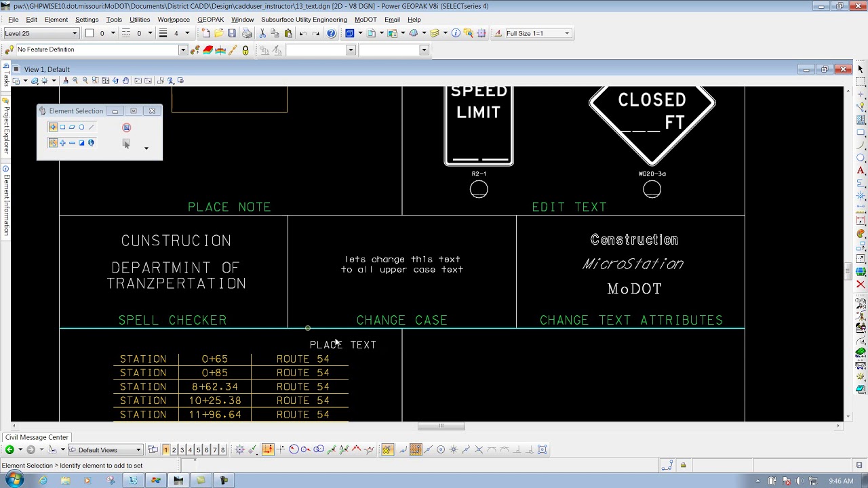Click the taskbar clock showing 9:46 AM
This screenshot has width=868, height=488.
[x=841, y=481]
